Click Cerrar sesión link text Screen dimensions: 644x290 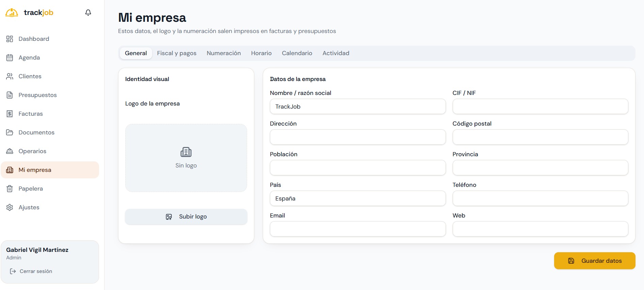pyautogui.click(x=36, y=271)
